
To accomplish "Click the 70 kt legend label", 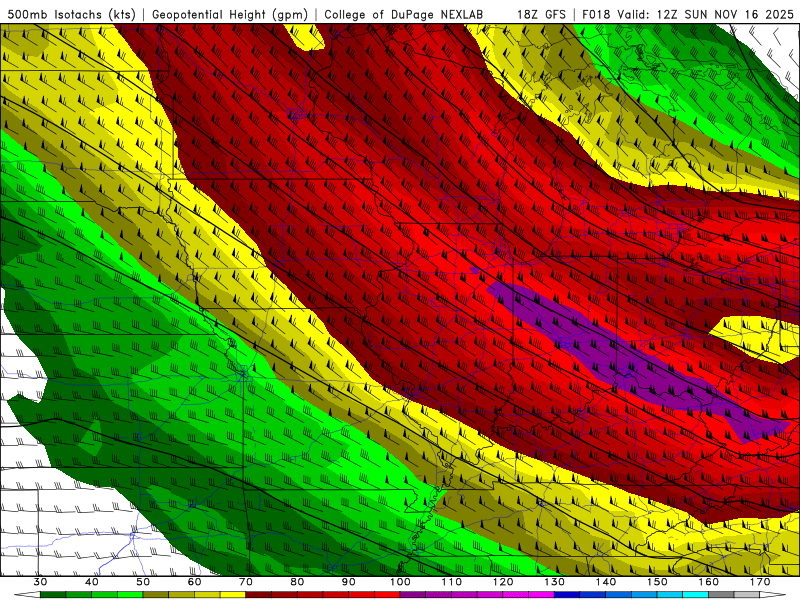I will [x=246, y=582].
